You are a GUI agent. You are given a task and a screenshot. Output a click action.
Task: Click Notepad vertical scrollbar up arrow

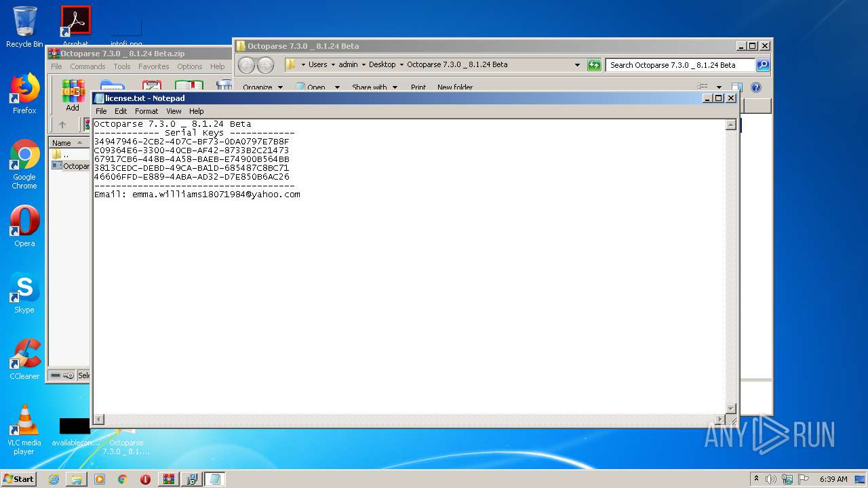pos(730,124)
